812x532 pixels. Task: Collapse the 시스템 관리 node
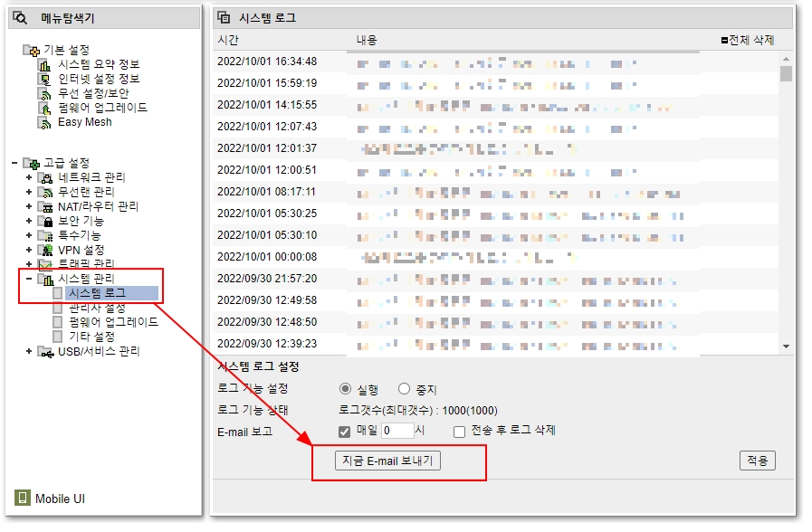(x=29, y=279)
